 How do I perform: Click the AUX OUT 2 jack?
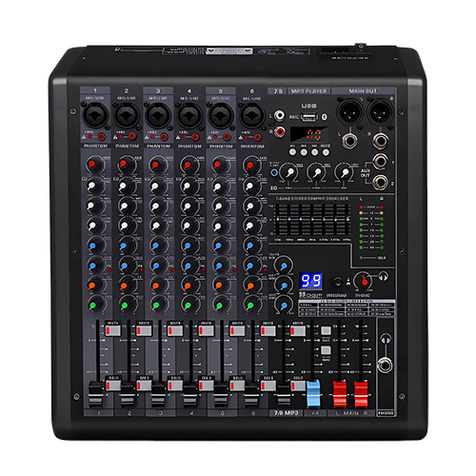[x=380, y=182]
